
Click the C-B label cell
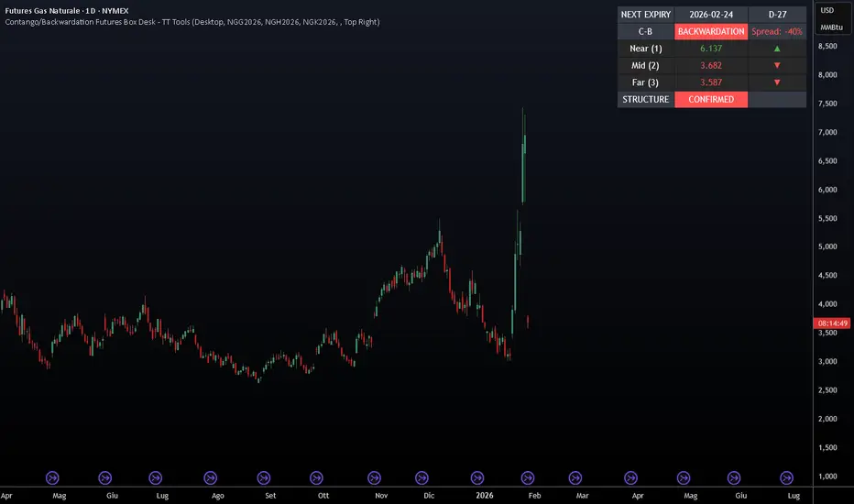(646, 31)
